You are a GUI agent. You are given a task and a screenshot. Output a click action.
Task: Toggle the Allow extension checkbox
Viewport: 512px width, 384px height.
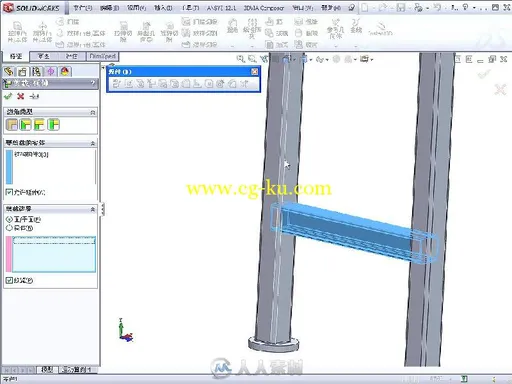(9, 192)
